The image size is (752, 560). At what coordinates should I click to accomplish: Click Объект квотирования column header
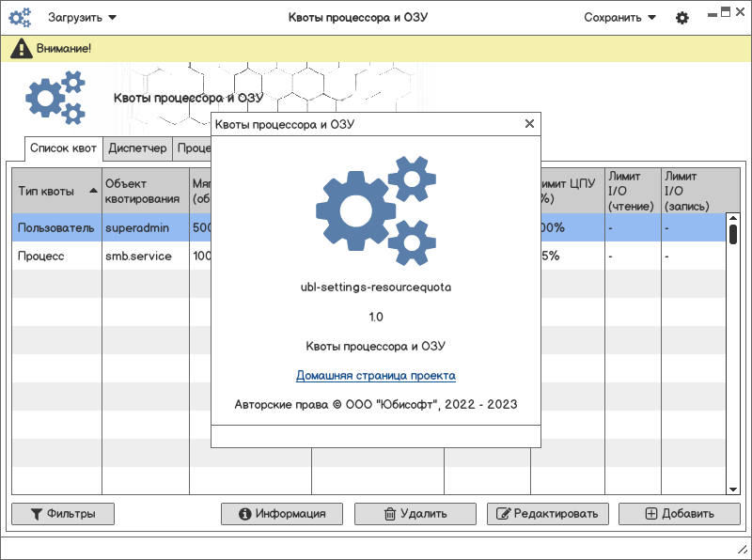[x=146, y=191]
